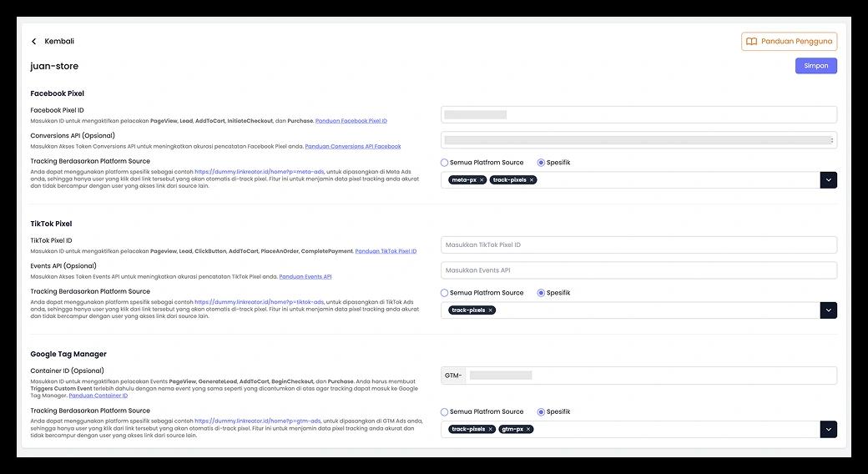Image resolution: width=868 pixels, height=474 pixels.
Task: Open Panduan Container ID link
Action: pos(98,396)
